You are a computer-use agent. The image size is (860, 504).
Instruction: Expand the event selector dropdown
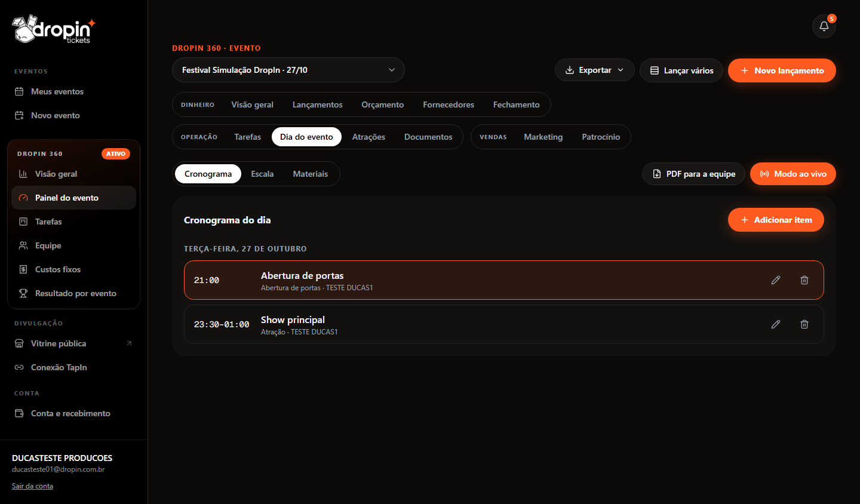pos(288,70)
